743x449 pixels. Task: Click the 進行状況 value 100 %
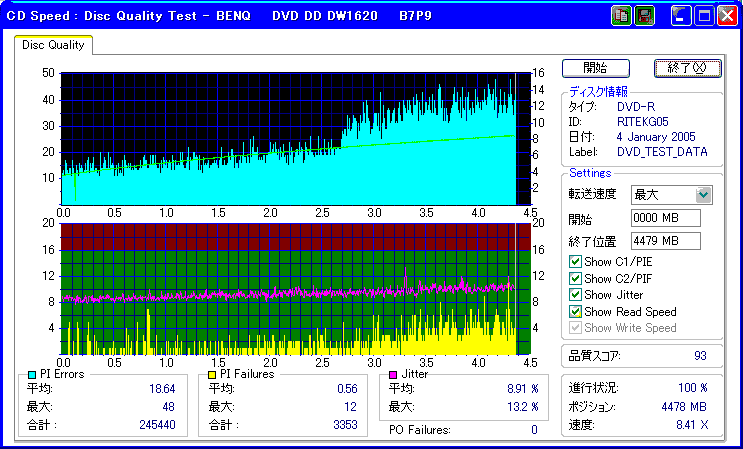pyautogui.click(x=693, y=388)
